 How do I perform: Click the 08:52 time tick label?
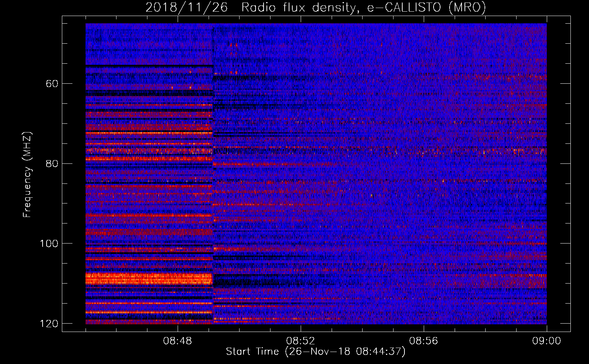pos(301,341)
